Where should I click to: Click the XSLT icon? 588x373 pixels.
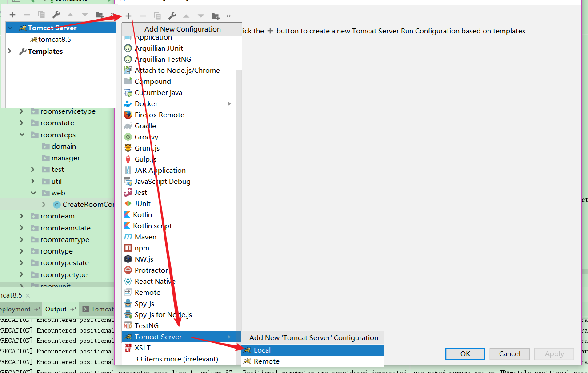(x=128, y=348)
